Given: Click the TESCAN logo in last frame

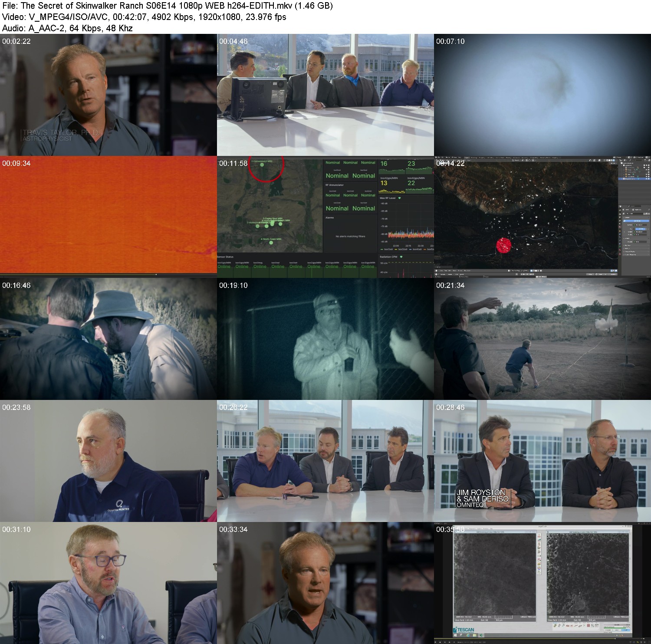Looking at the screenshot, I should [x=464, y=629].
